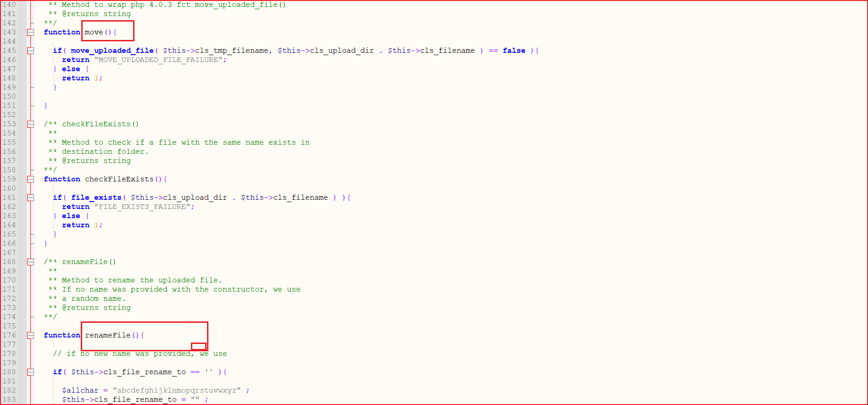Click '$this->cls_tmp_filename' on line 145
868x405 pixels.
[216, 51]
